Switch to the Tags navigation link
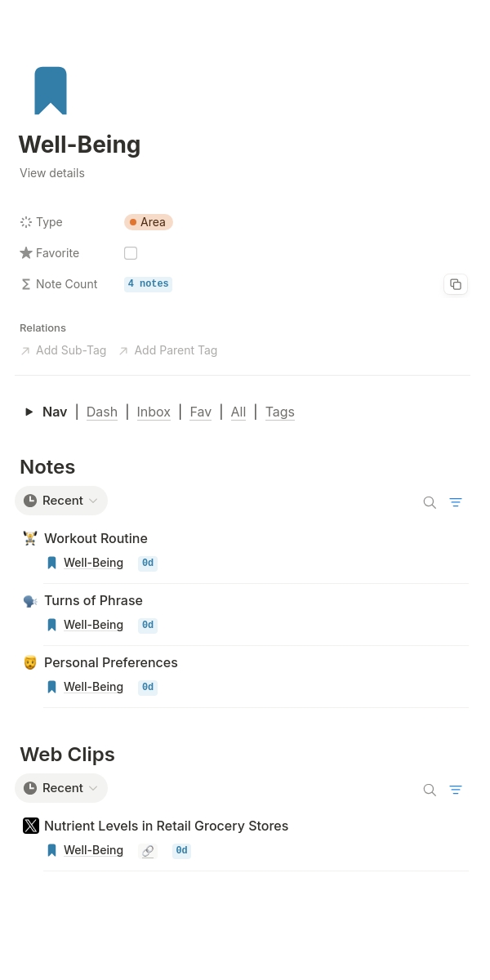The image size is (490, 980). (x=280, y=412)
